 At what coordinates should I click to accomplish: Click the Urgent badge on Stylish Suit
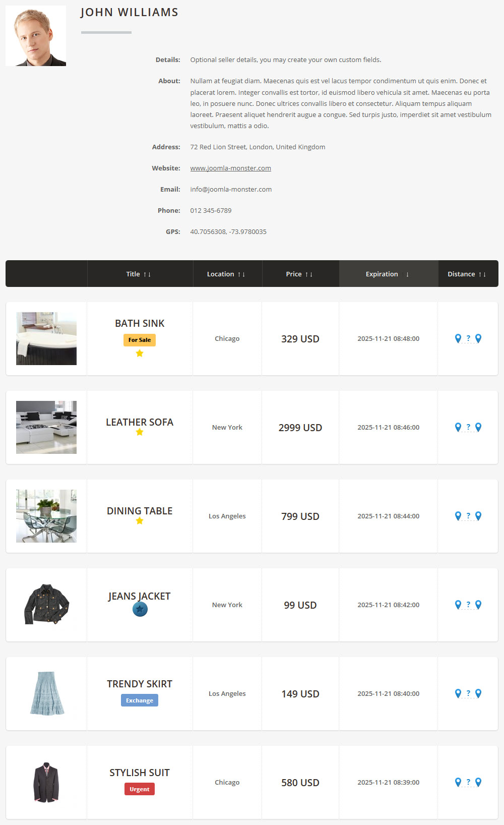click(x=140, y=789)
